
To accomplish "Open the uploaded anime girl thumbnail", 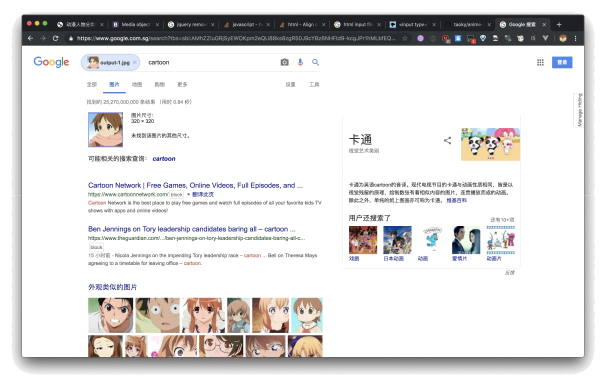I will point(106,129).
